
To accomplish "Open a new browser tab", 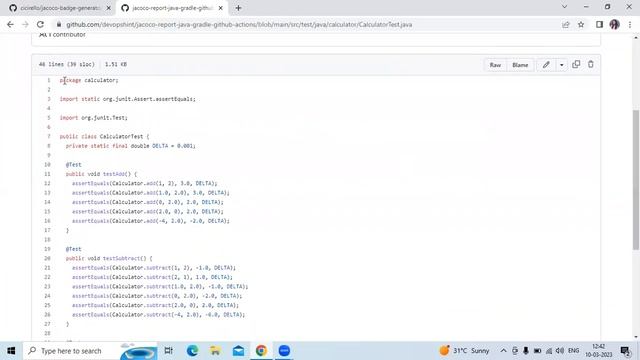I will pos(238,8).
